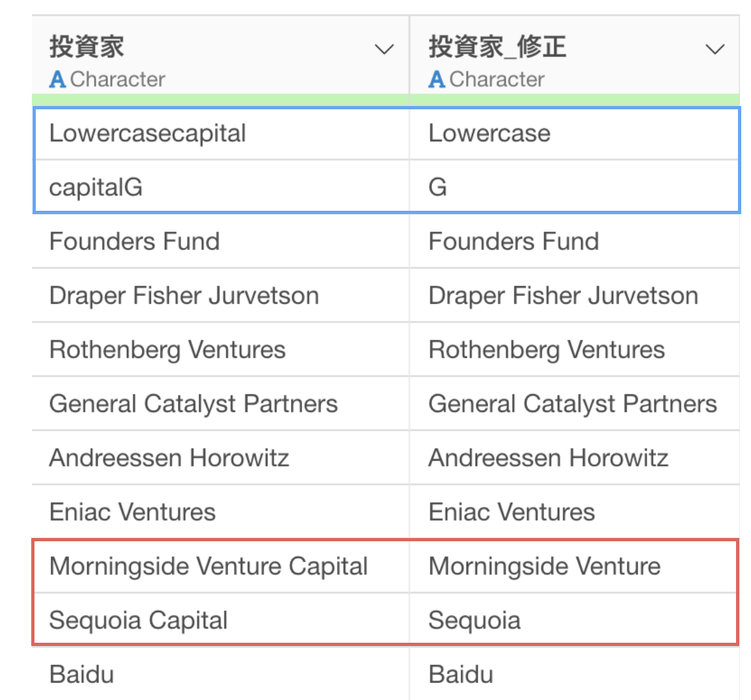Select Draper Fisher Jurvetson in 投資家_修正
This screenshot has width=751, height=700.
click(575, 295)
